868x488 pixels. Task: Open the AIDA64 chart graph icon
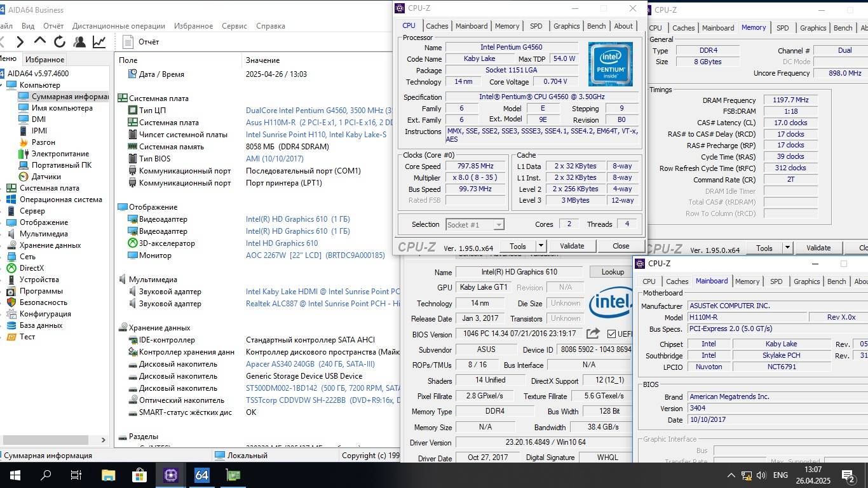99,42
